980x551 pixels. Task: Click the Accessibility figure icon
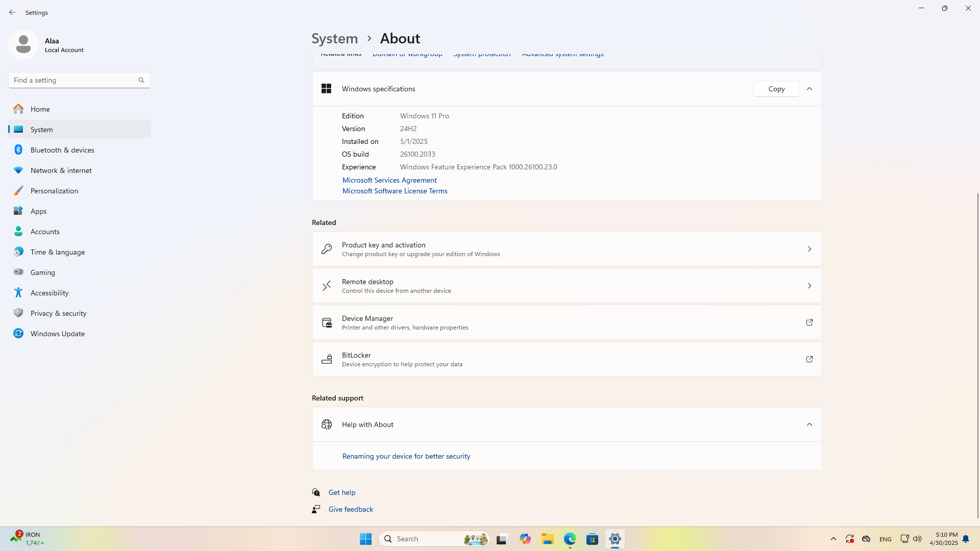pyautogui.click(x=18, y=293)
